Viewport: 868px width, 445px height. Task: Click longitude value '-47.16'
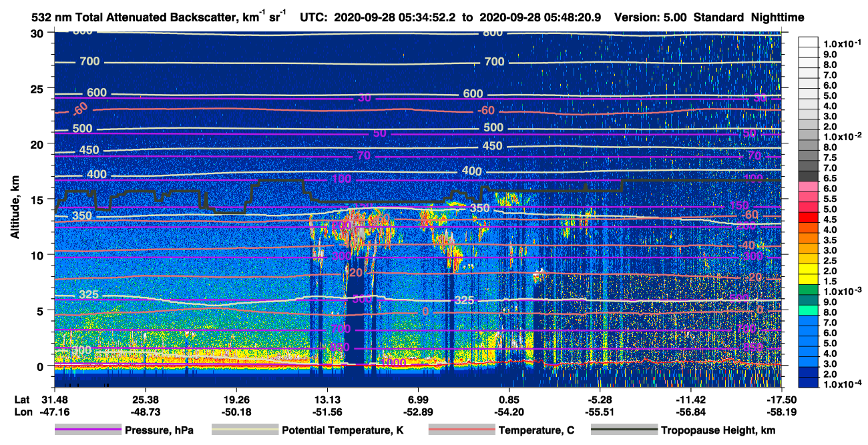[53, 412]
